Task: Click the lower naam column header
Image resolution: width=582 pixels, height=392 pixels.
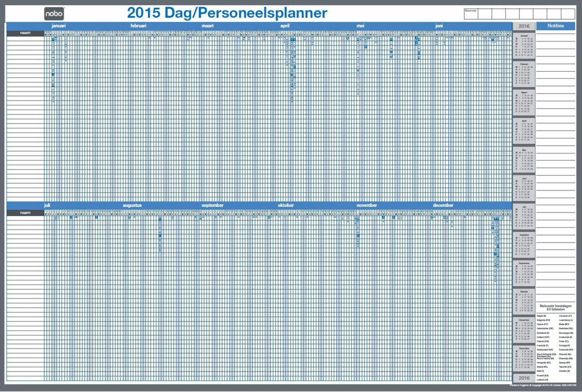Action: tap(25, 213)
